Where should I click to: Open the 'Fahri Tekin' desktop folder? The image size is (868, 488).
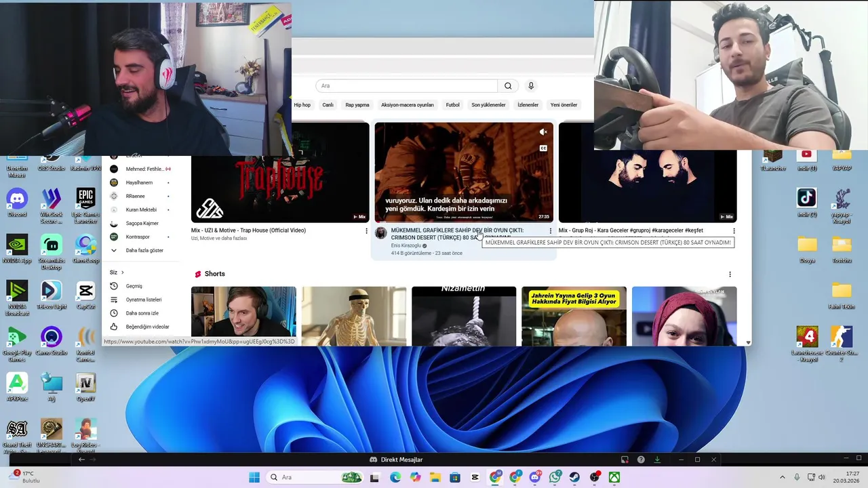click(842, 295)
